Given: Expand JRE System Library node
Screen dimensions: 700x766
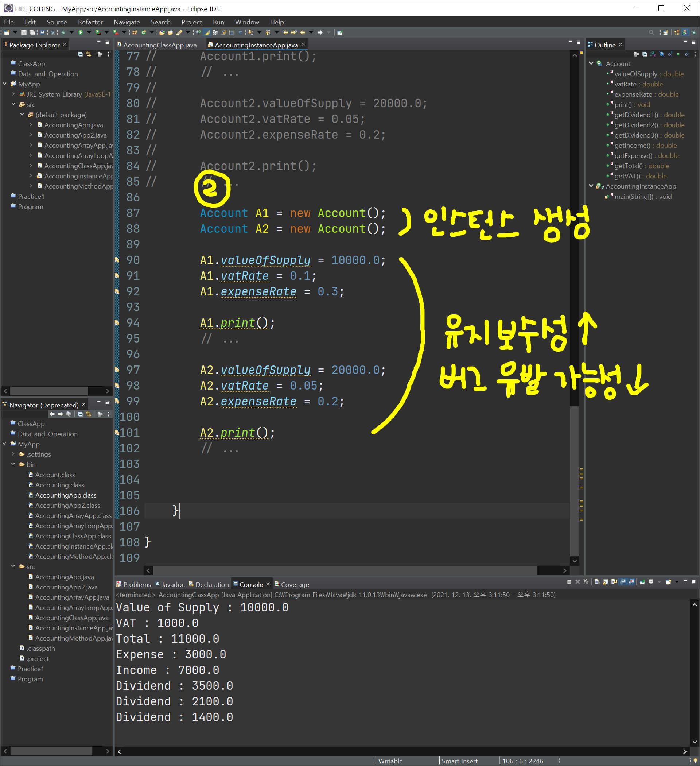Looking at the screenshot, I should click(x=13, y=94).
